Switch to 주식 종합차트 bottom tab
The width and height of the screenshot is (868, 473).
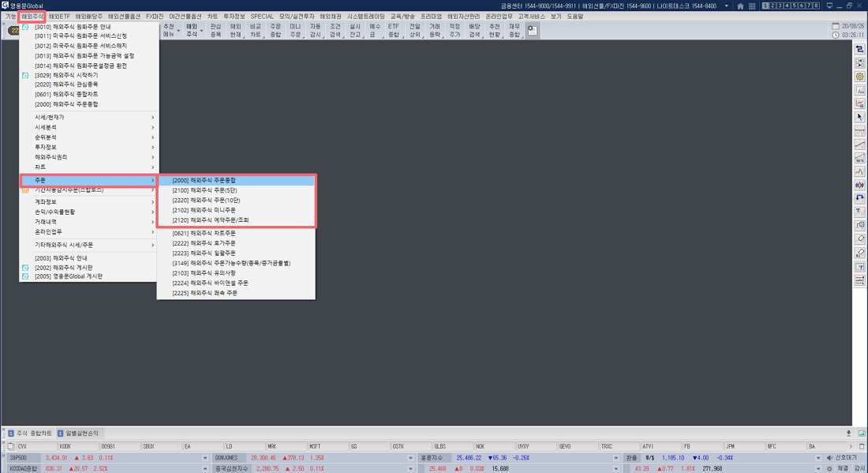30,434
